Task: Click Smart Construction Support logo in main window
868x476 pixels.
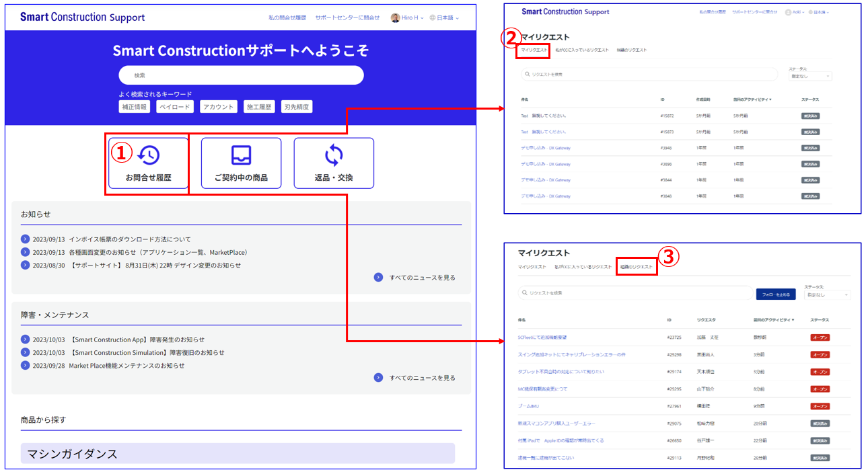Action: click(x=82, y=17)
